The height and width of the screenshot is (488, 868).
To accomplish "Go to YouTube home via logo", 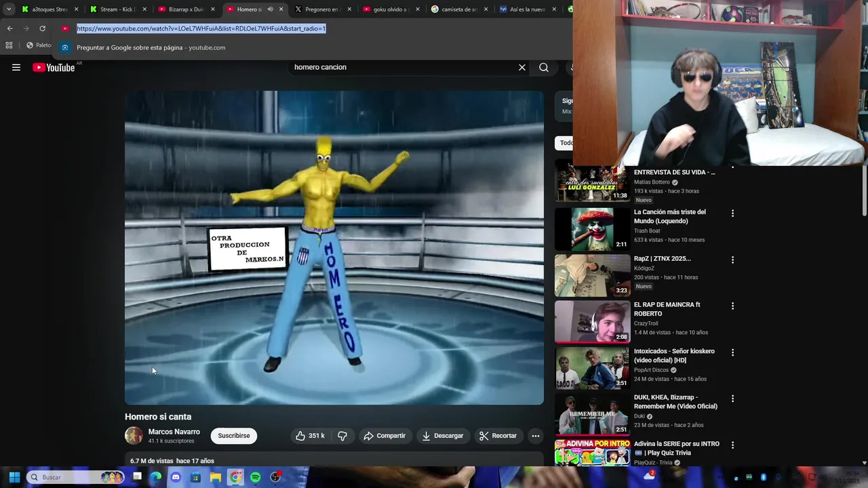I will [54, 67].
